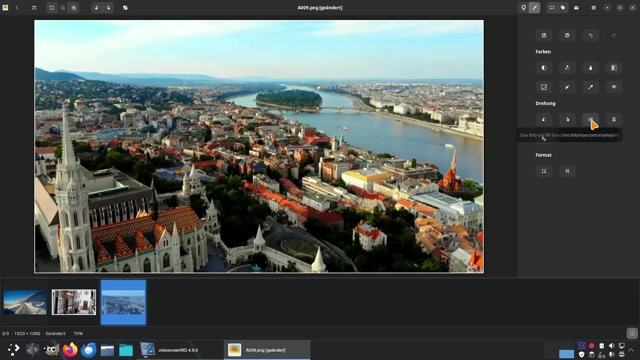Image resolution: width=640 pixels, height=360 pixels.
Task: Open the contrast adjustment tool under Farben
Action: [544, 68]
